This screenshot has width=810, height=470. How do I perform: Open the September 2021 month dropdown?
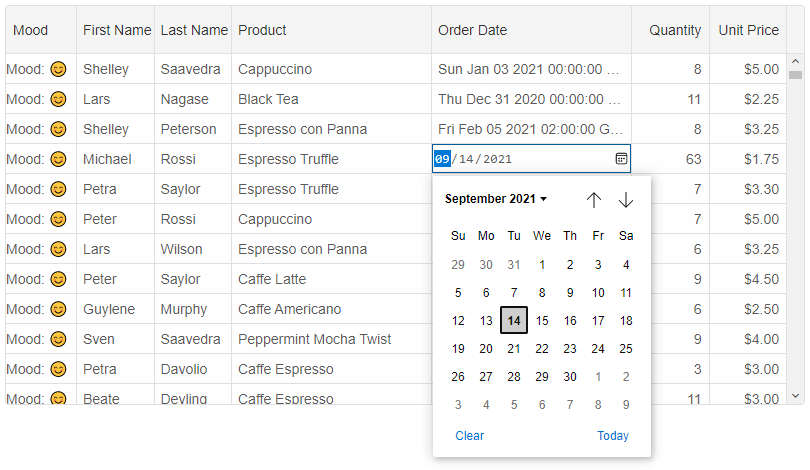click(496, 199)
